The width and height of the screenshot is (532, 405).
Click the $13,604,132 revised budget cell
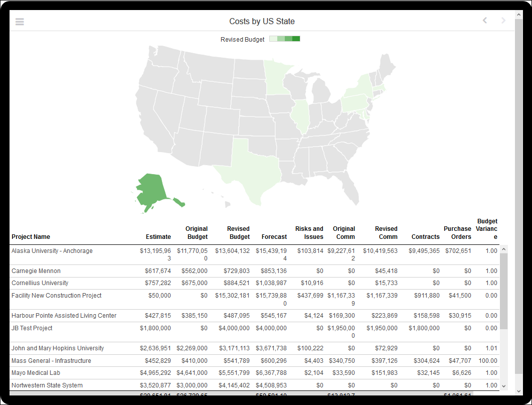click(233, 251)
